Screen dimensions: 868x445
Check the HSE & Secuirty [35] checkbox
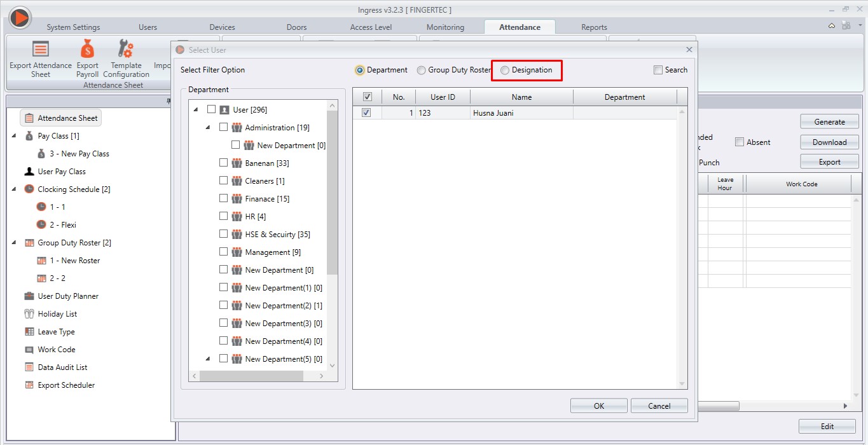click(223, 234)
